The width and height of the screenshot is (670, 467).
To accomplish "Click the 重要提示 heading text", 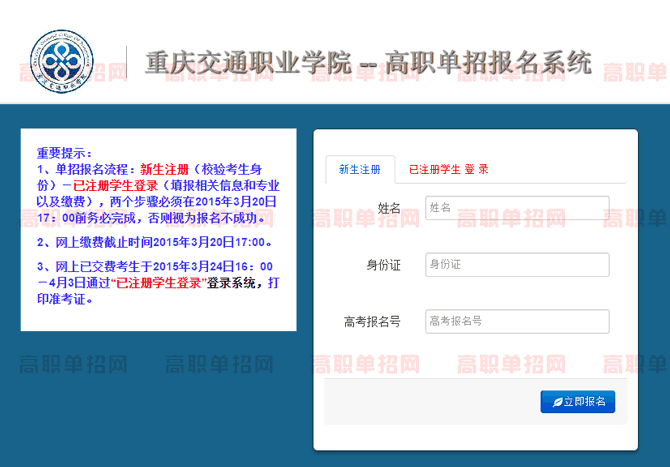I will (x=64, y=153).
